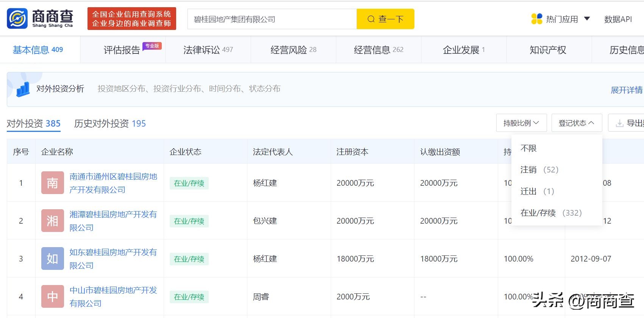Click the 湘 company avatar icon

click(52, 221)
